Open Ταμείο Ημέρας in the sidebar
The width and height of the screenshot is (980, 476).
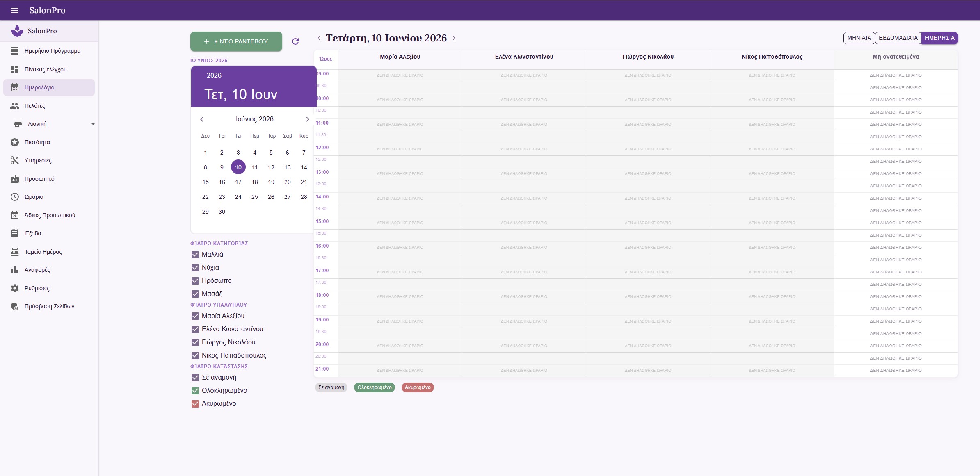tap(49, 252)
